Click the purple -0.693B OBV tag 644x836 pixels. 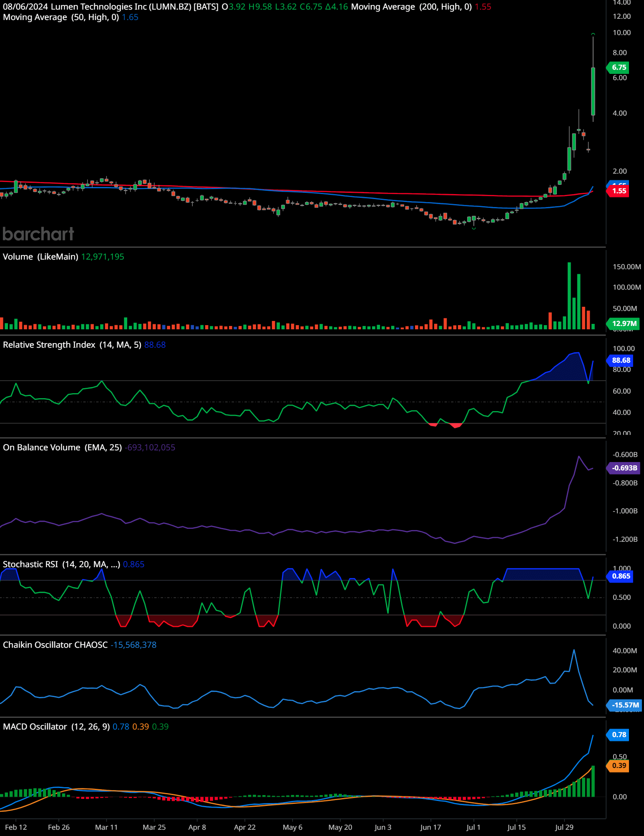[624, 468]
